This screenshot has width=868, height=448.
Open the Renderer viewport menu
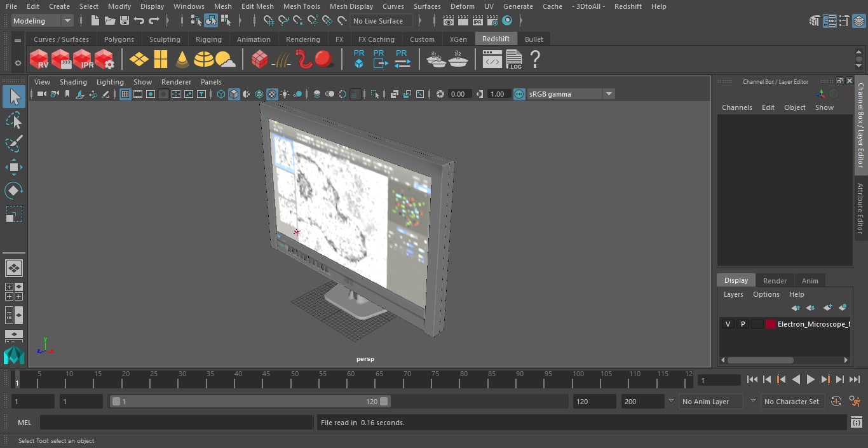point(176,82)
